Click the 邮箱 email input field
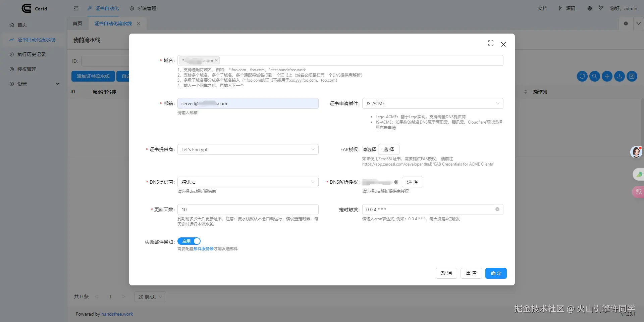The width and height of the screenshot is (644, 322). [248, 103]
